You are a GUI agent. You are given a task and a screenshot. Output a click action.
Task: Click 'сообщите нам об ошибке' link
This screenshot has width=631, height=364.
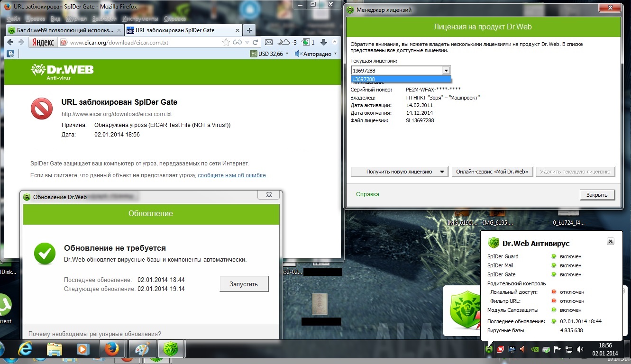coord(232,175)
